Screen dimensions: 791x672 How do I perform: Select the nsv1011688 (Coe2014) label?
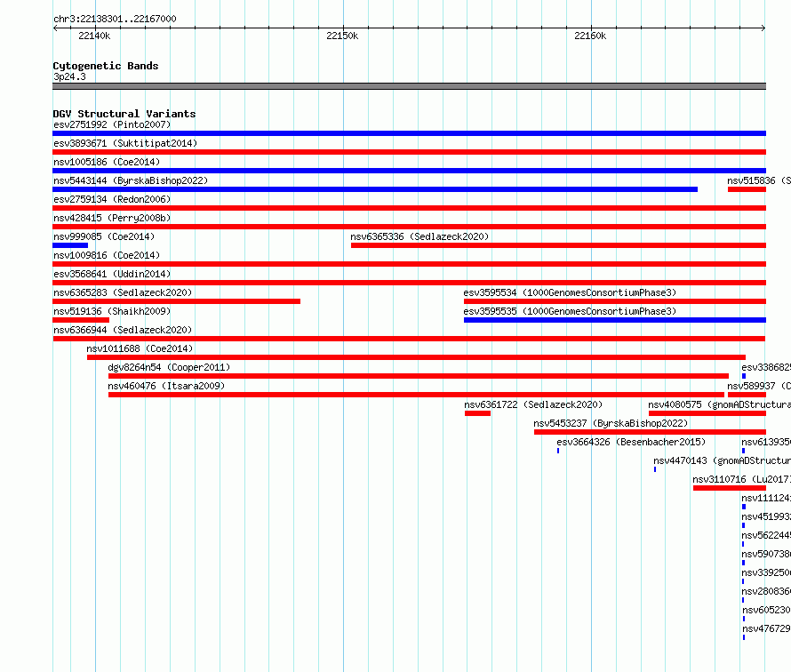click(140, 348)
